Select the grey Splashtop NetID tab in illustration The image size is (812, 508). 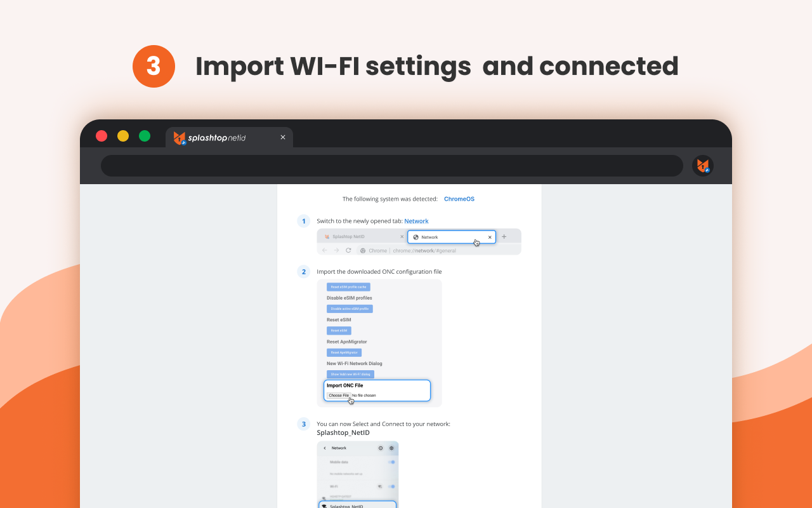coord(363,237)
